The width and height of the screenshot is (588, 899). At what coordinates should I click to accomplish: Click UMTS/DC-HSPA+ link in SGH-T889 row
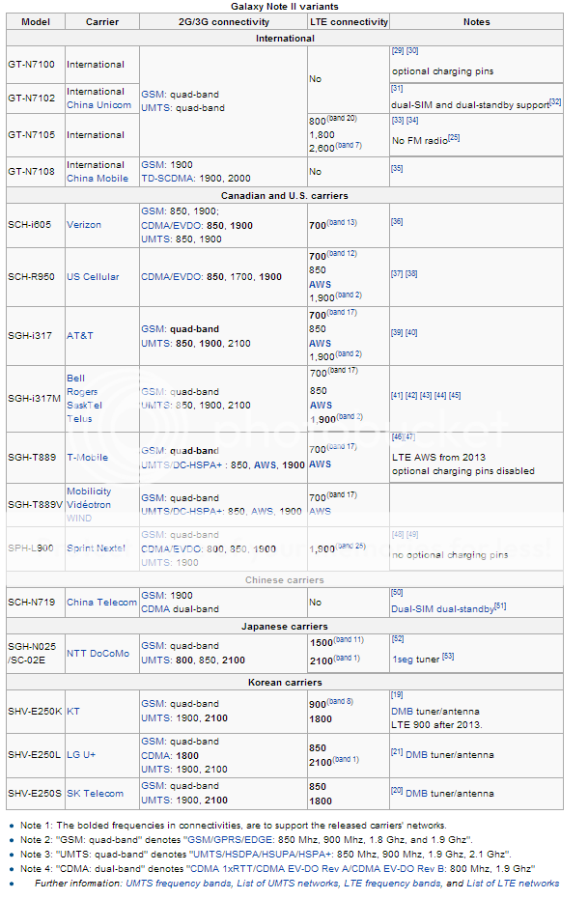[x=182, y=465]
